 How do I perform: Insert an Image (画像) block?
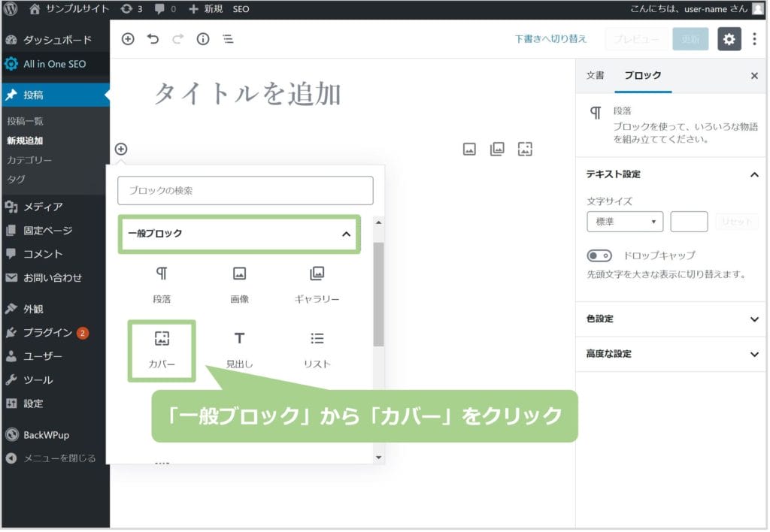(x=239, y=274)
